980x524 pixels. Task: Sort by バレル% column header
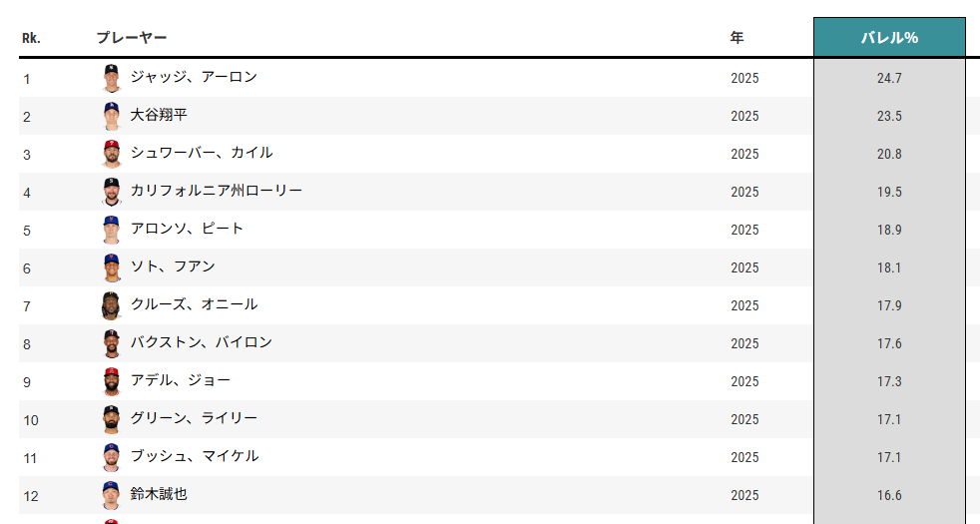tap(889, 38)
